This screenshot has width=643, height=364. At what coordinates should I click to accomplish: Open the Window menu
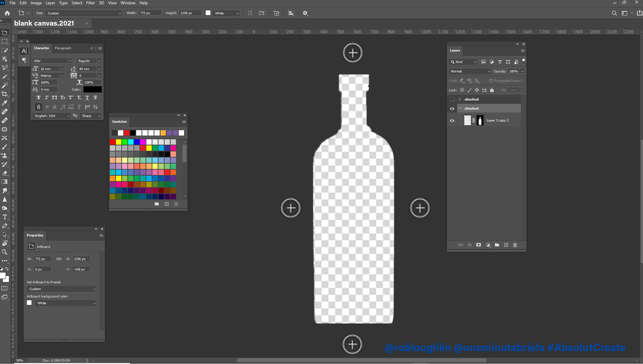click(128, 3)
